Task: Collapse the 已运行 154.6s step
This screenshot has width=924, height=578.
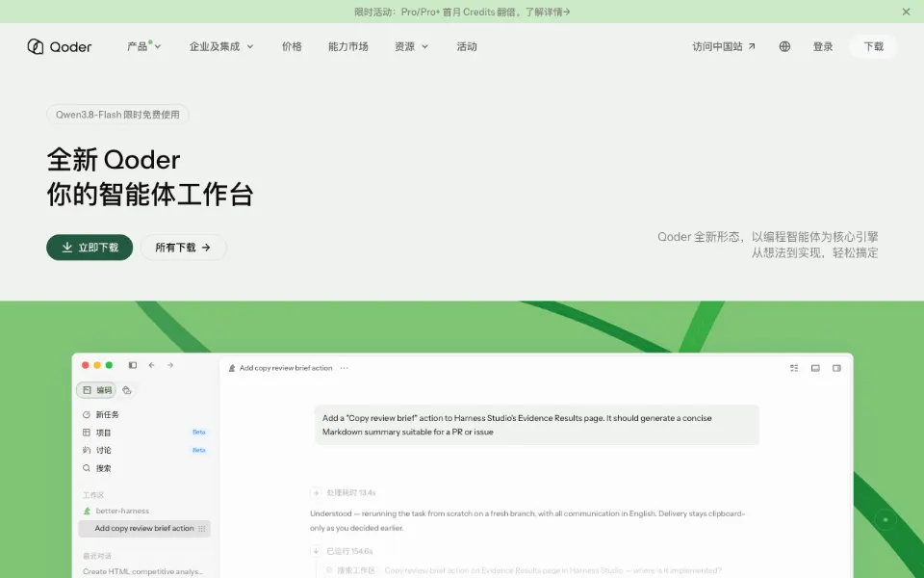Action: pos(342,551)
